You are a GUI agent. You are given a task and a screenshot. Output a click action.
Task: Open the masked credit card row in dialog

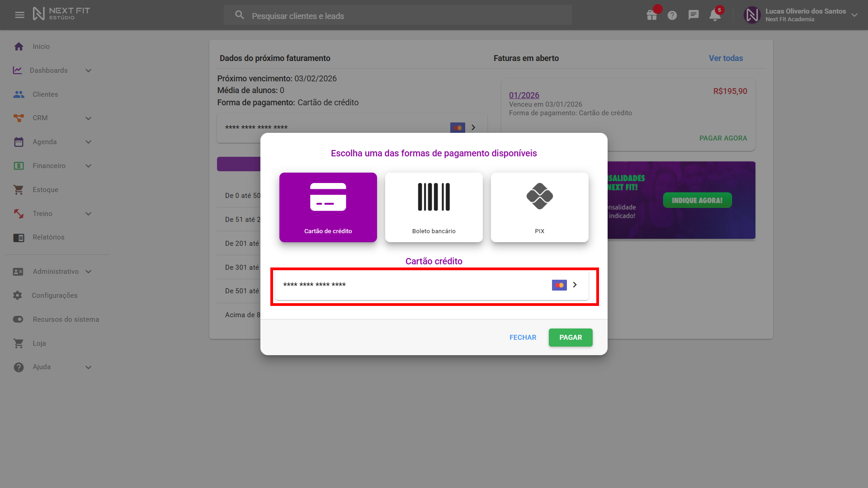432,285
